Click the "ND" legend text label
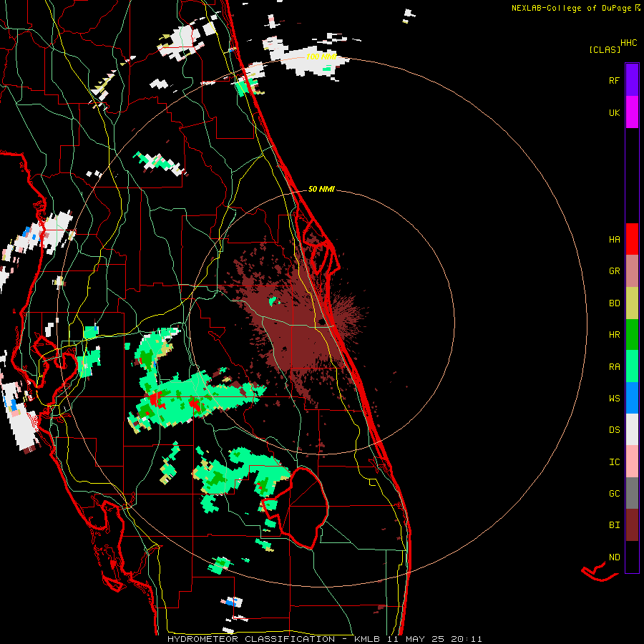Image resolution: width=644 pixels, height=644 pixels. click(614, 557)
